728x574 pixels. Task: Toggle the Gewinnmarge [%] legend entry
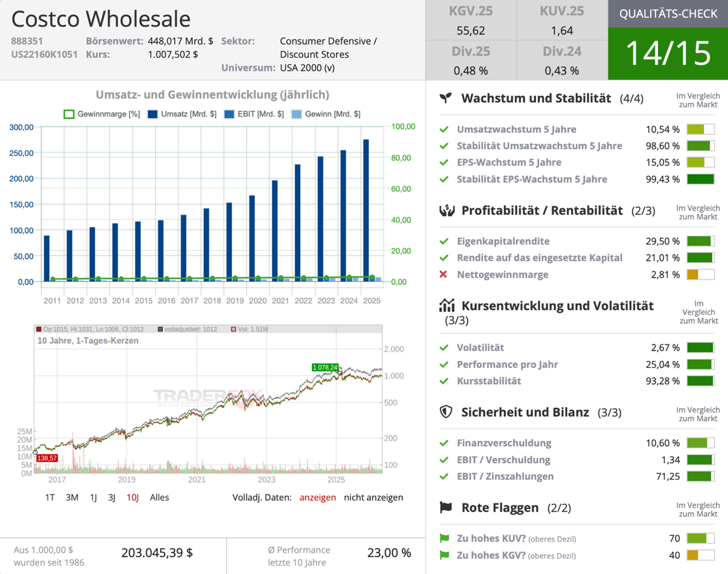coord(102,114)
